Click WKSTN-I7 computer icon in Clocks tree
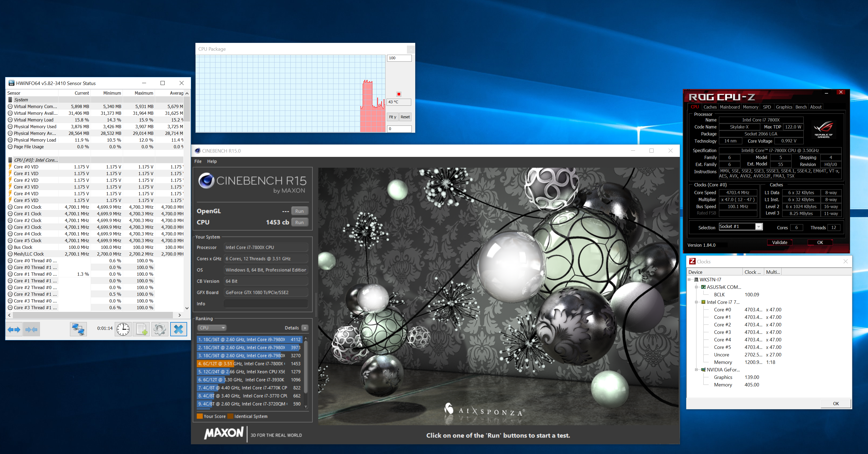The width and height of the screenshot is (868, 454). 696,279
